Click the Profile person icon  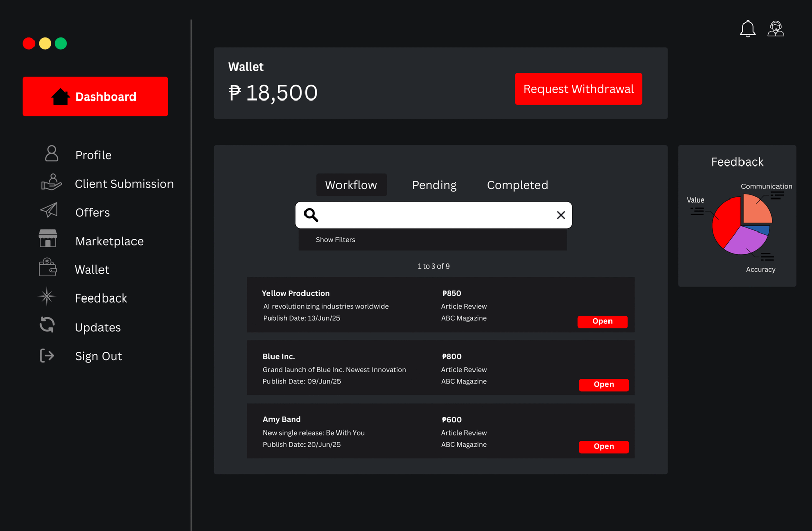pyautogui.click(x=51, y=153)
